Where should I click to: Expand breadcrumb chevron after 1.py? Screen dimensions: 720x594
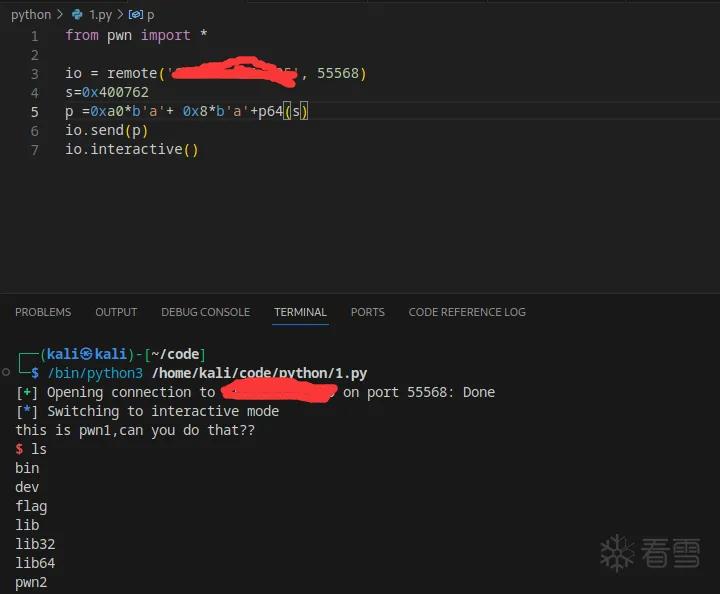120,15
